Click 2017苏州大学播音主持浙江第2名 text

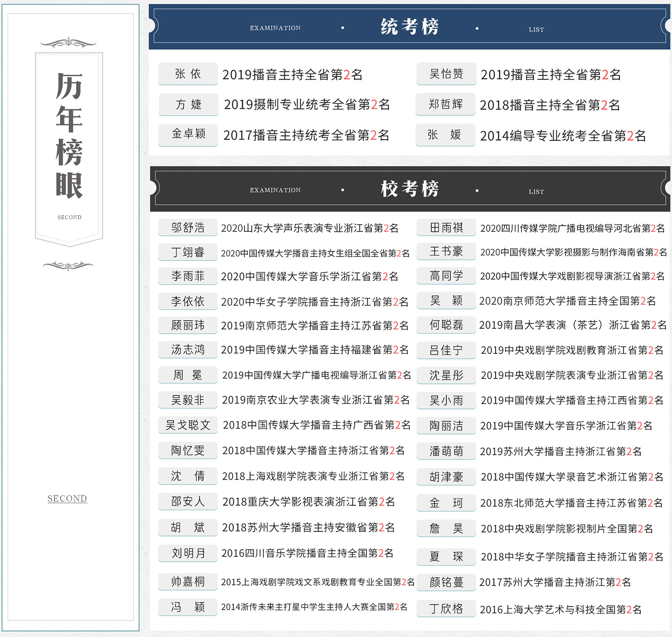click(x=555, y=582)
